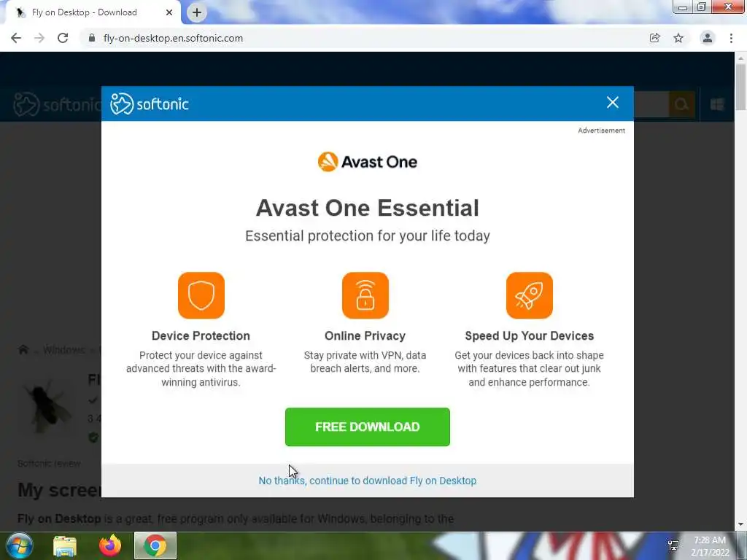Click the Softonic logo in popup header
This screenshot has height=560, width=747.
coord(150,104)
